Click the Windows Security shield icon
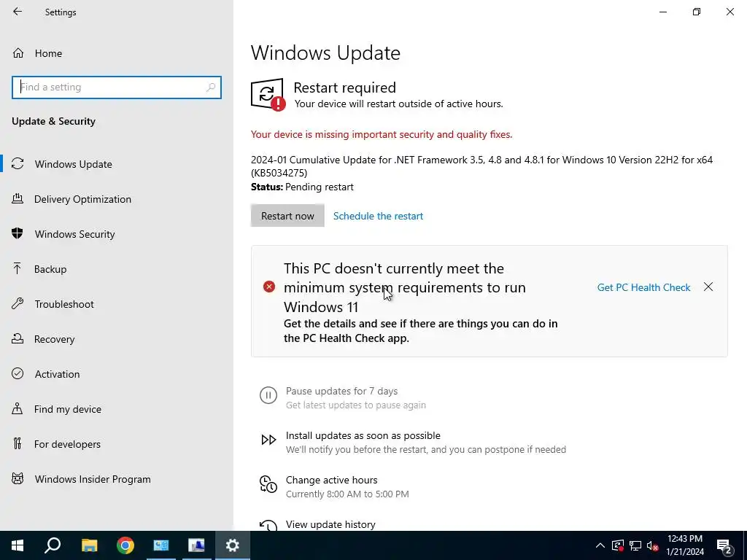Viewport: 747px width, 560px height. (18, 233)
